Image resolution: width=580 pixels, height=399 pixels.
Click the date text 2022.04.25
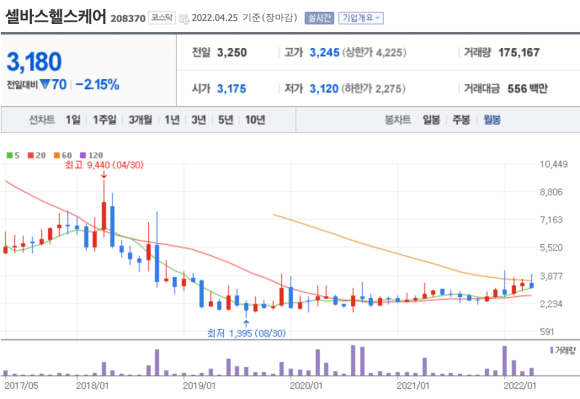point(215,18)
